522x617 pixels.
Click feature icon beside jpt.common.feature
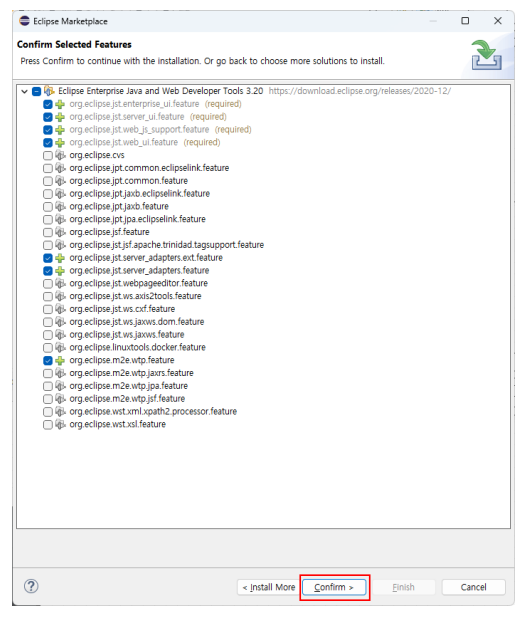pos(60,181)
